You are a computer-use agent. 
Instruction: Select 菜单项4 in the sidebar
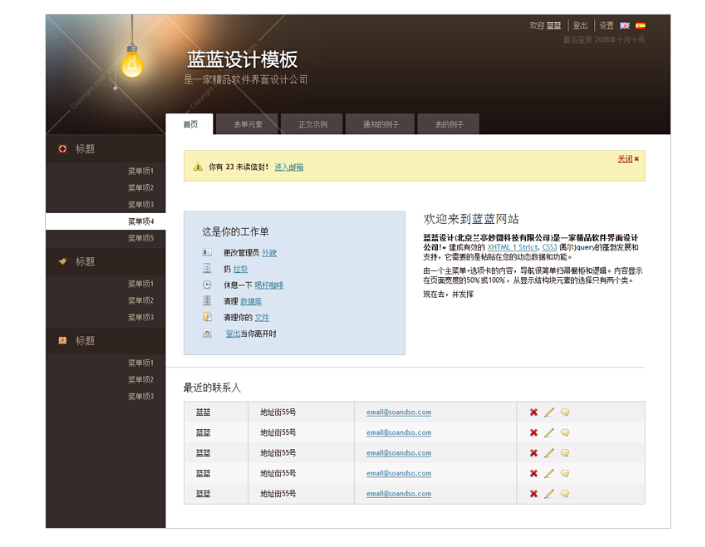pos(140,221)
